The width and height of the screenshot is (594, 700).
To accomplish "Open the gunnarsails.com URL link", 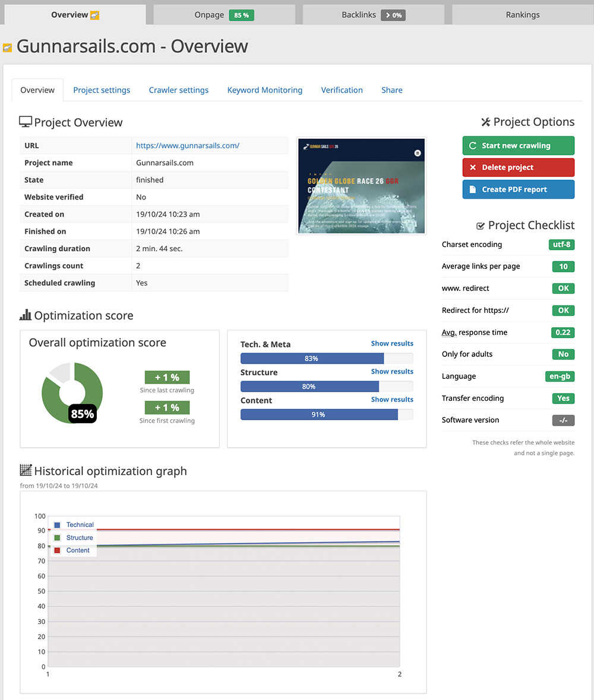I will click(188, 145).
